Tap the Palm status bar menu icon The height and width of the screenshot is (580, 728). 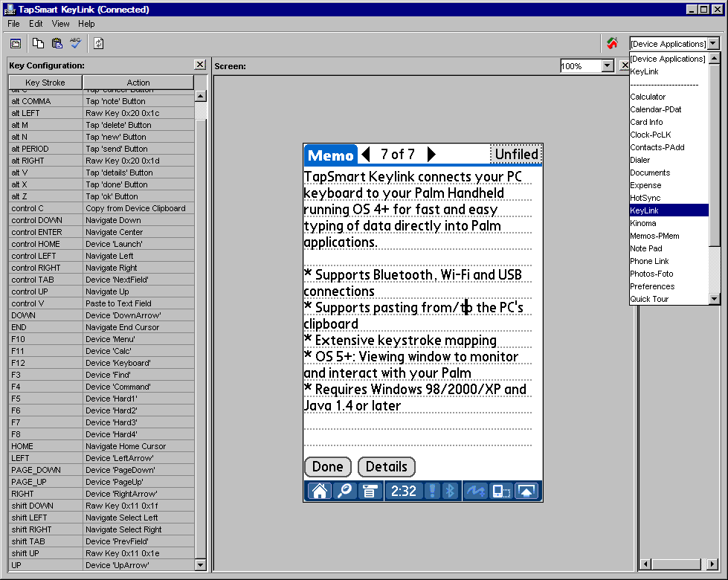click(x=370, y=491)
